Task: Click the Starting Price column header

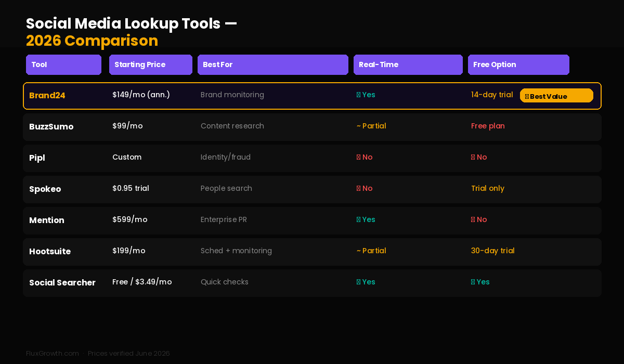Action: pyautogui.click(x=151, y=64)
